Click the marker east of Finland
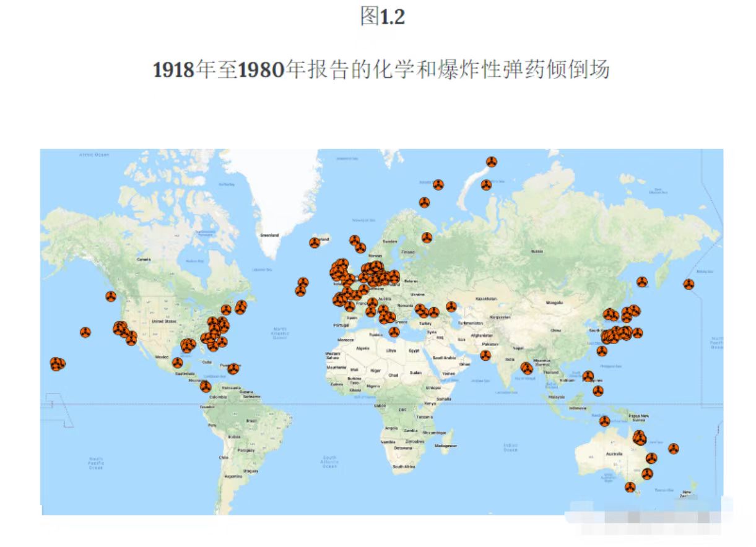Viewport: 756px width, 547px height. 427,237
